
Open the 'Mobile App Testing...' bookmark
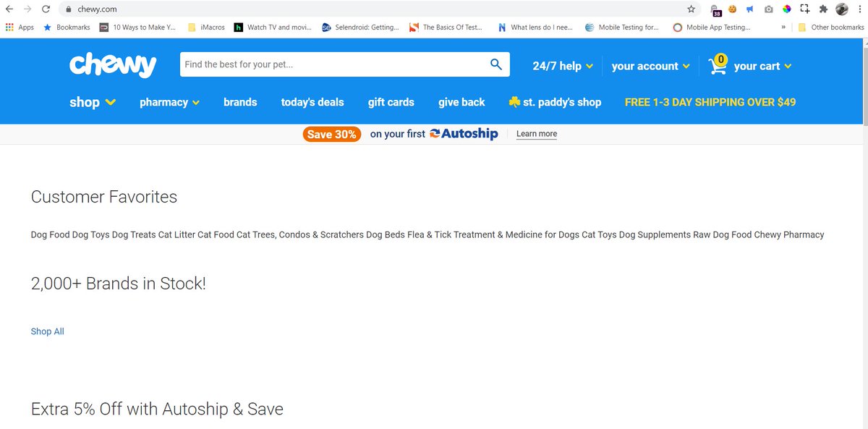coord(712,27)
